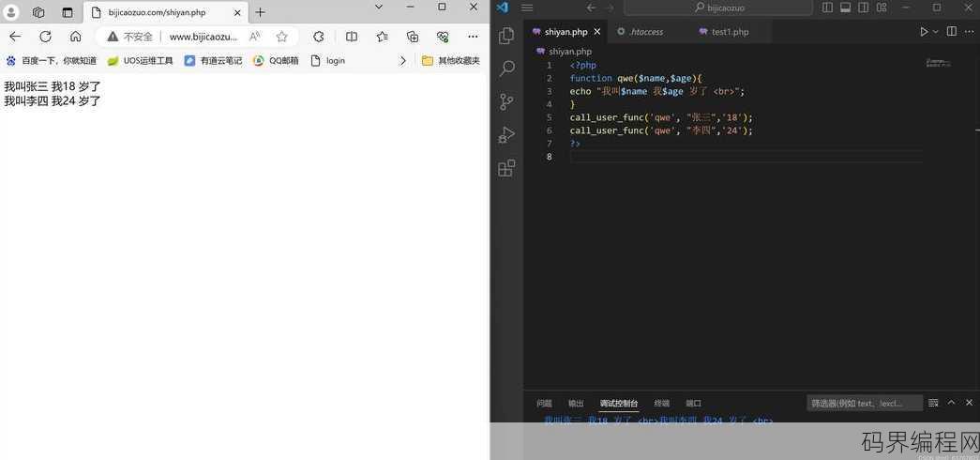Go back in the Edge browser

[x=15, y=37]
